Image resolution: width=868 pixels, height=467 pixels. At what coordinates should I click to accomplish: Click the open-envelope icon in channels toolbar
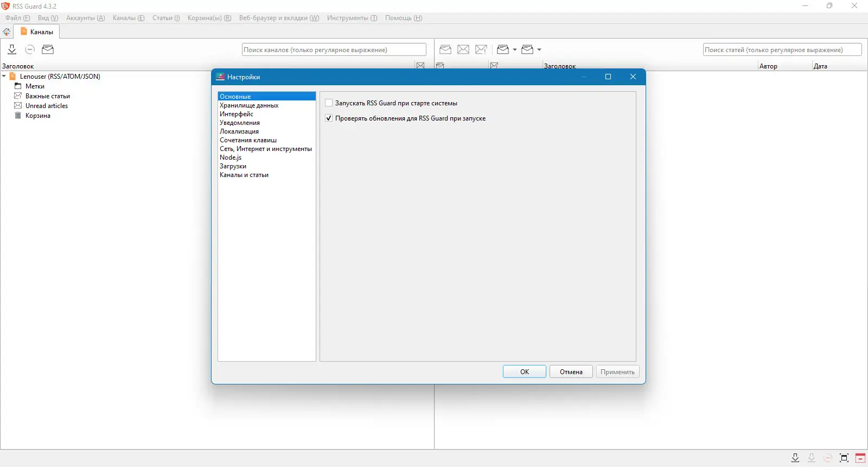48,49
